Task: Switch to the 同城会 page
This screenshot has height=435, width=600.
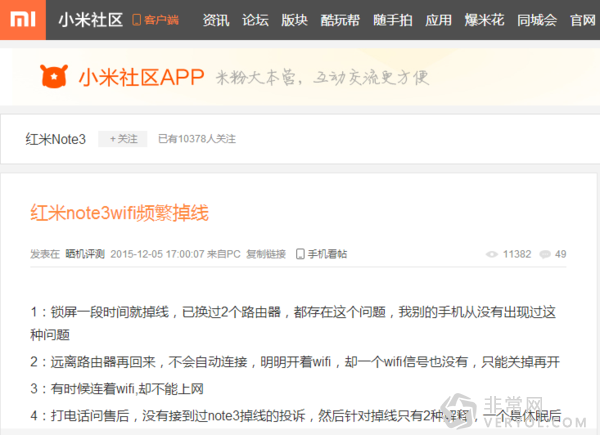Action: coord(536,20)
